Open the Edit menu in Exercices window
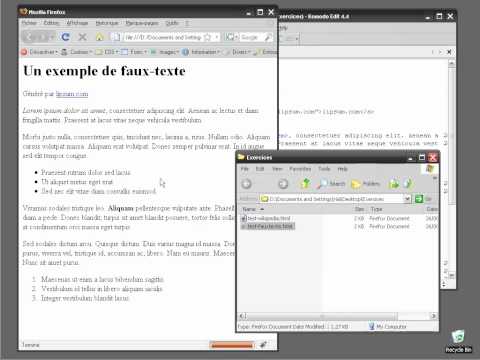Viewport: 480px width, 360px height. click(260, 169)
